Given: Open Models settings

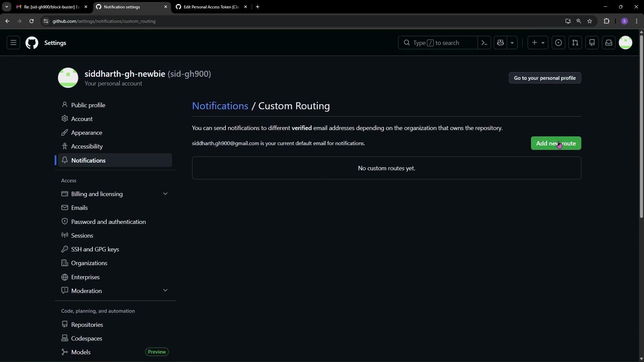Looking at the screenshot, I should pyautogui.click(x=115, y=352).
